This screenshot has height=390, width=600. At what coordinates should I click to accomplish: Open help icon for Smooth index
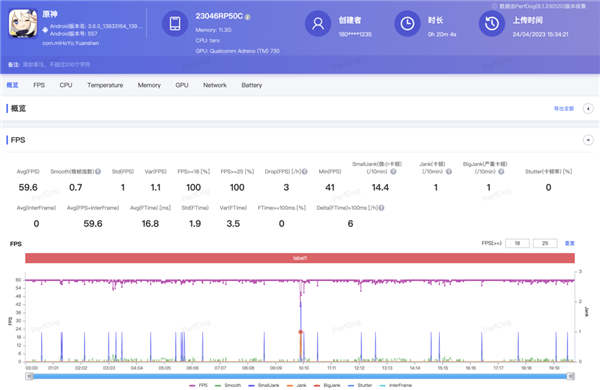tap(98, 171)
